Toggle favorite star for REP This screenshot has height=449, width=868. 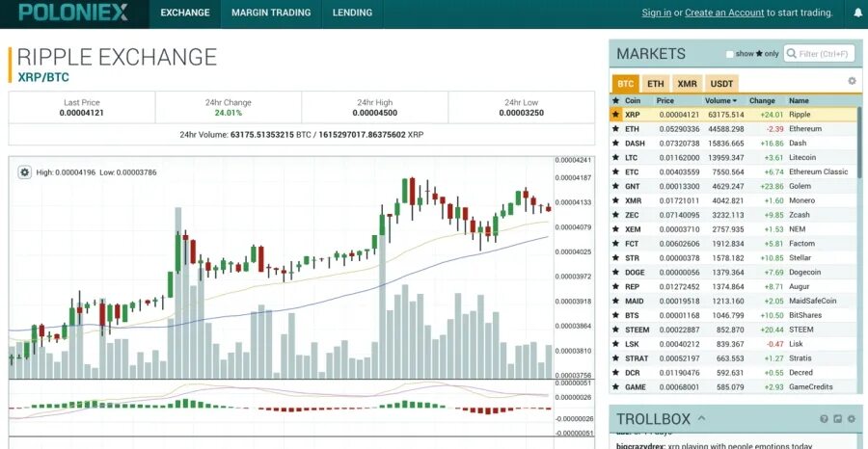[x=615, y=287]
